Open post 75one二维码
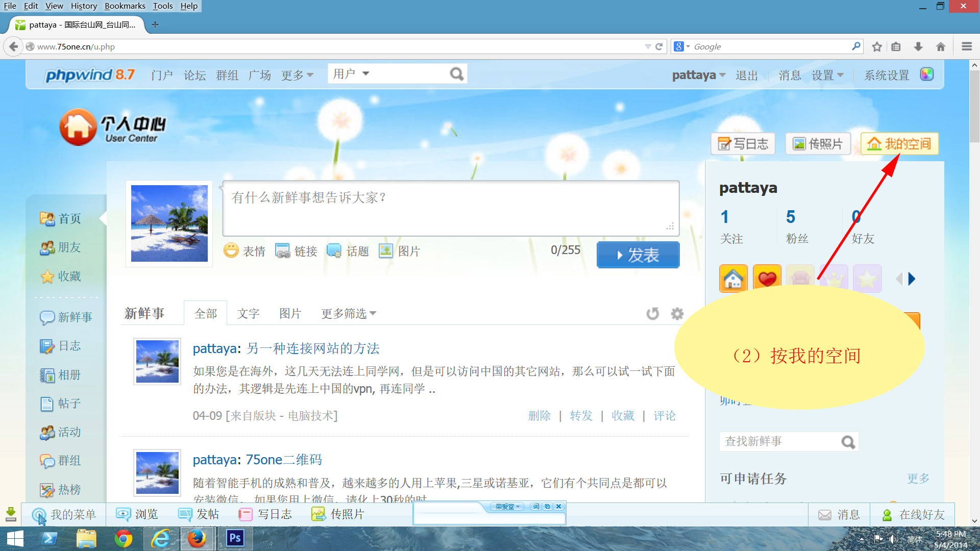Viewport: 980px width, 551px height. pyautogui.click(x=284, y=460)
